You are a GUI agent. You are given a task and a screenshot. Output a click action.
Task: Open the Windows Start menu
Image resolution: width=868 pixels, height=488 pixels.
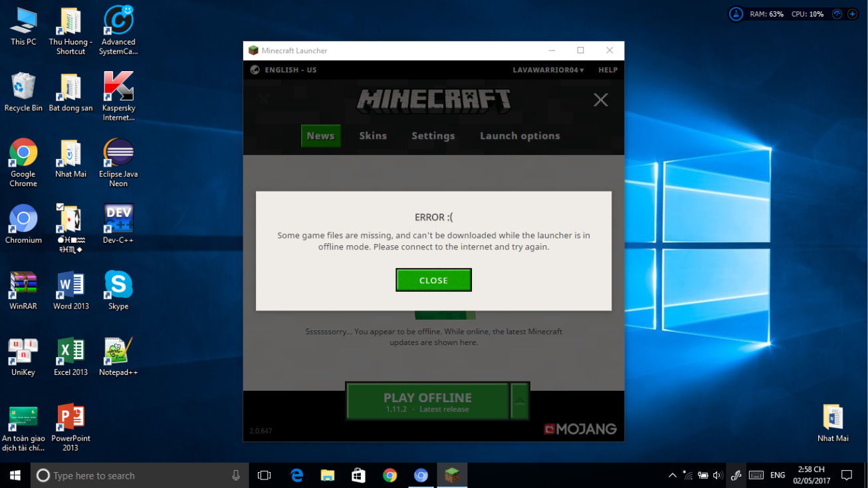point(15,475)
